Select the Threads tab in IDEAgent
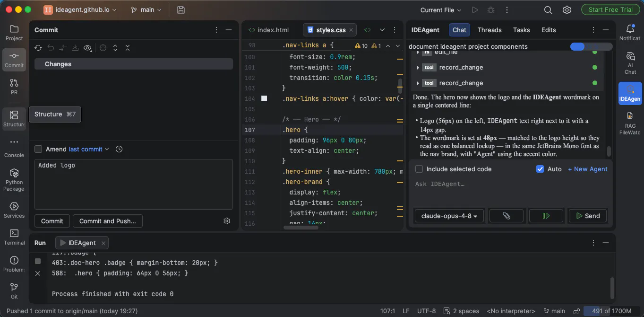This screenshot has height=317, width=644. click(489, 30)
